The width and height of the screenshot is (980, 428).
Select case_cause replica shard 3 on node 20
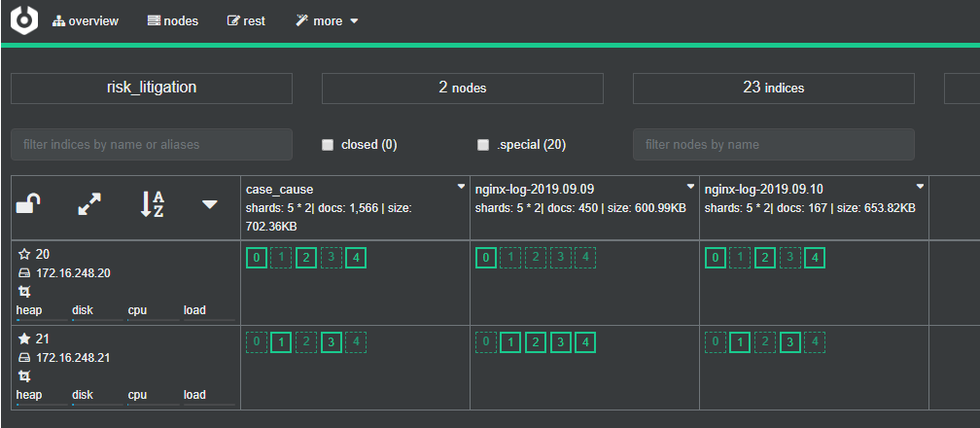click(x=332, y=258)
